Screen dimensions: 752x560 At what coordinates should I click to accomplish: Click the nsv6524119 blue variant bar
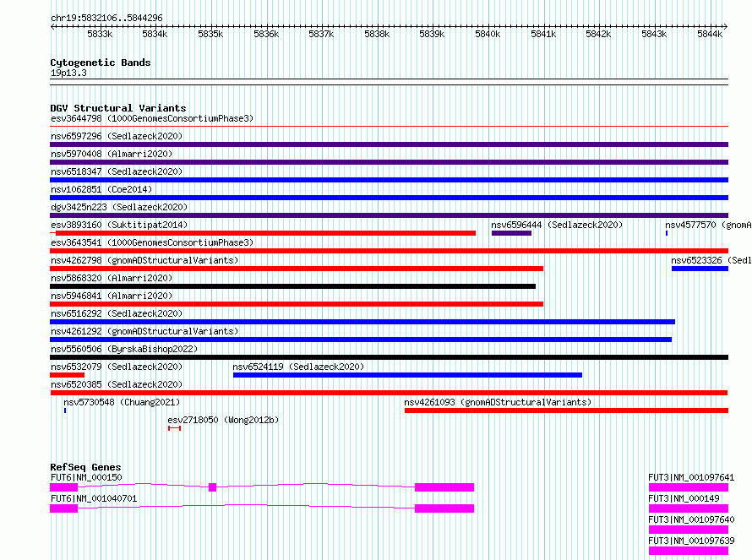407,375
